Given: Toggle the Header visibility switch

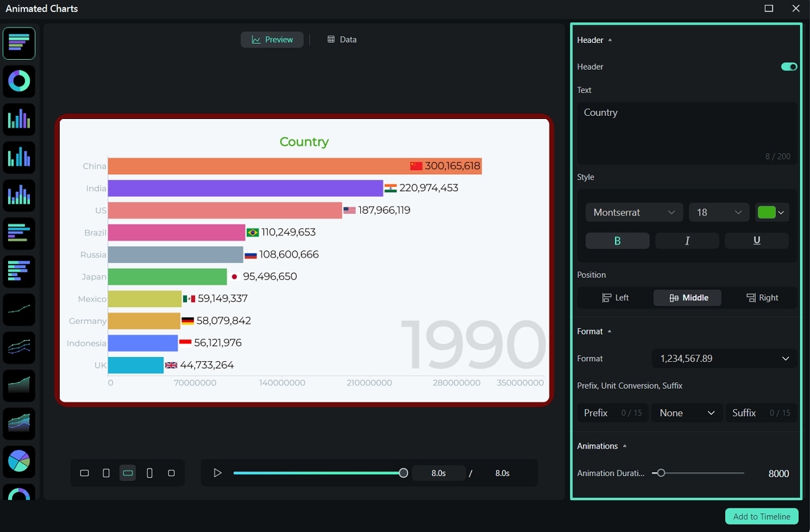Looking at the screenshot, I should [788, 67].
